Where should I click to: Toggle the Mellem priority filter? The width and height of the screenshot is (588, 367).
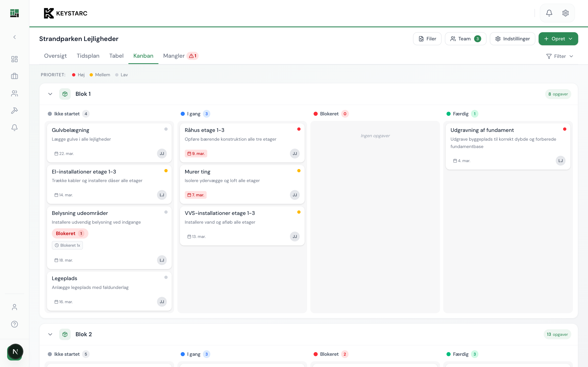pos(100,74)
